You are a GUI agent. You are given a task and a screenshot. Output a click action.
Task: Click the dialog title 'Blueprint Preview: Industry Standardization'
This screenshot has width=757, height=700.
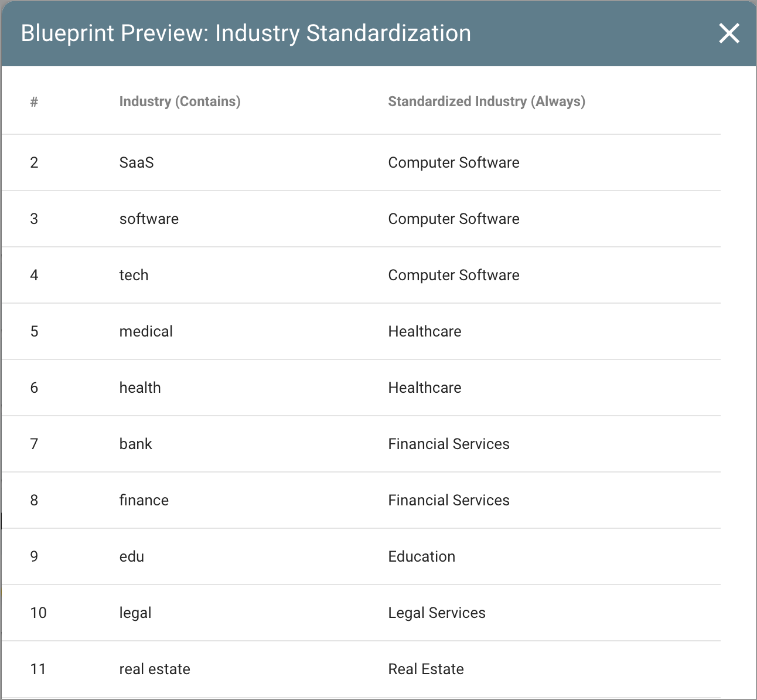tap(246, 33)
